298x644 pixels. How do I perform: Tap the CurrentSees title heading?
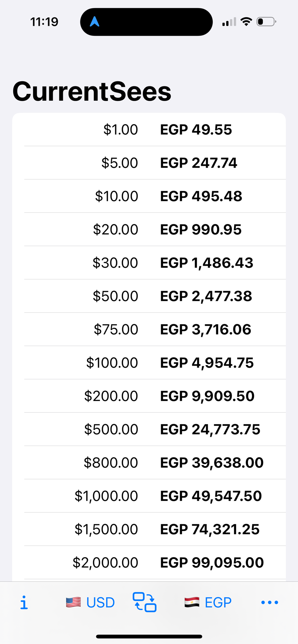92,92
